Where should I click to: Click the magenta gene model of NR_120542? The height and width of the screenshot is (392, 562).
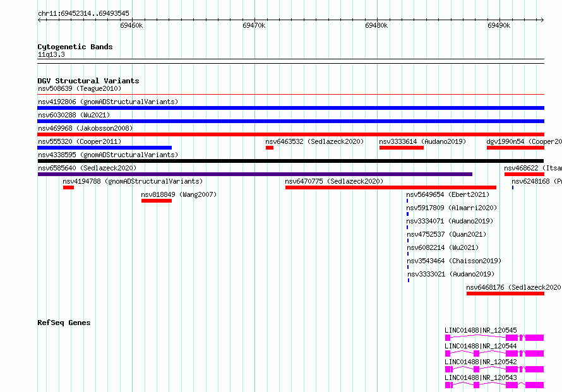494,369
